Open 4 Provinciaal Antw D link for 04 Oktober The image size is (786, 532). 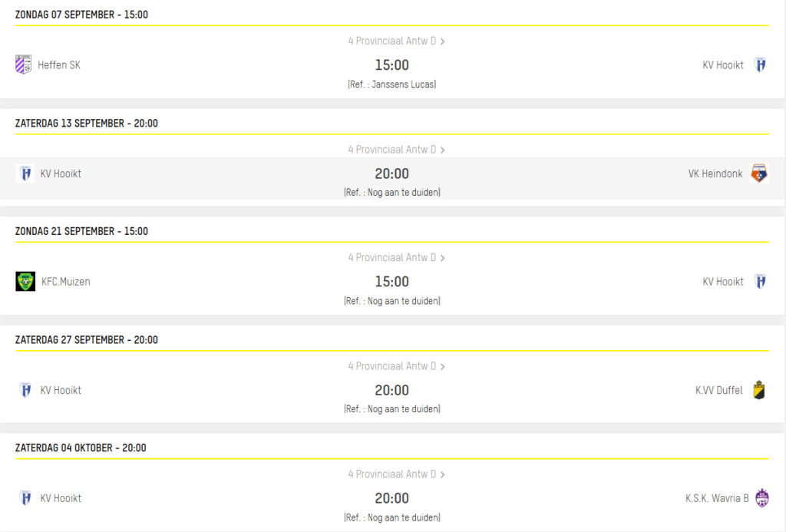coord(396,474)
